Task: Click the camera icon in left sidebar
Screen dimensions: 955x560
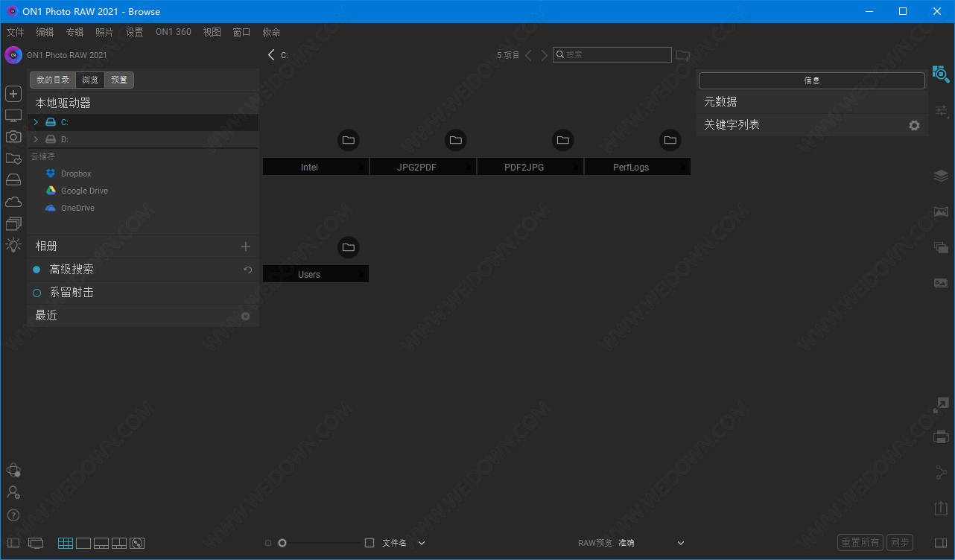Action: (x=13, y=136)
